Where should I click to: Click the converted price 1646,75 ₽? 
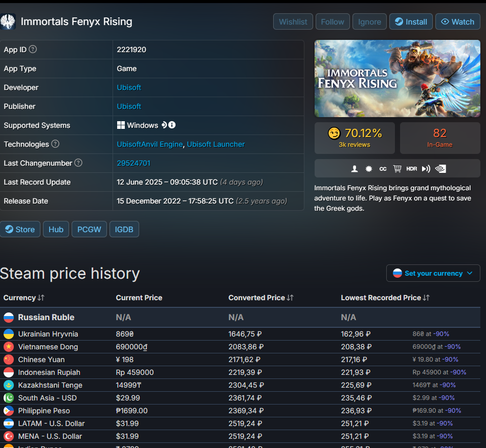coord(245,334)
